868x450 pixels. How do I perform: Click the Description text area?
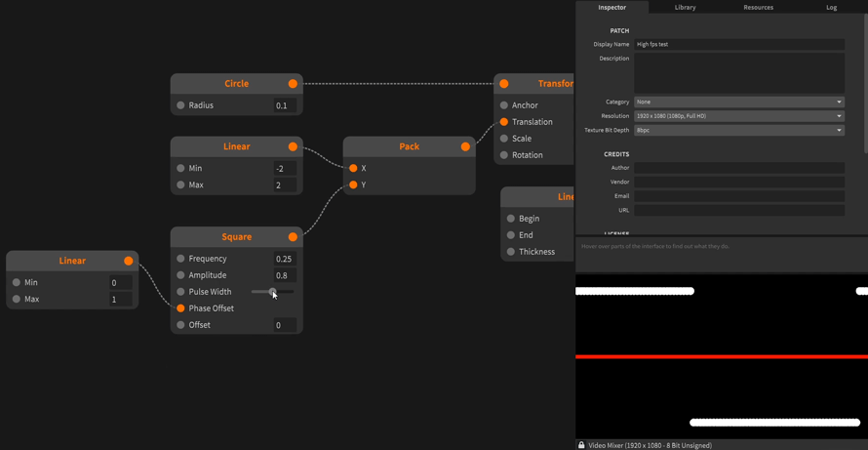click(x=739, y=73)
